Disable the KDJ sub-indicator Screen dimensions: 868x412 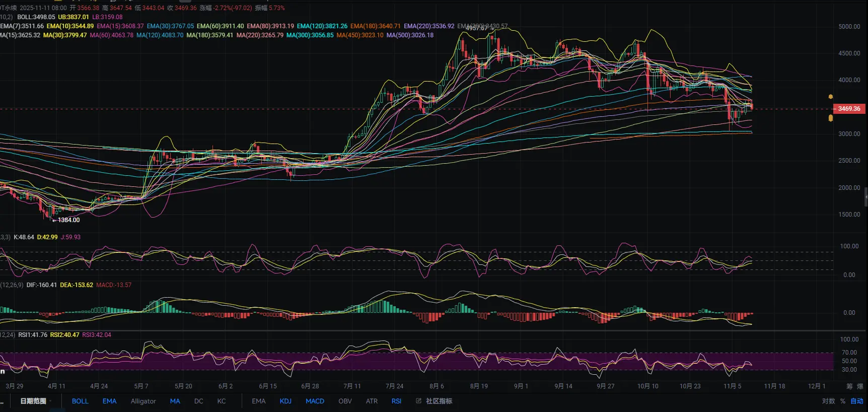pyautogui.click(x=285, y=401)
